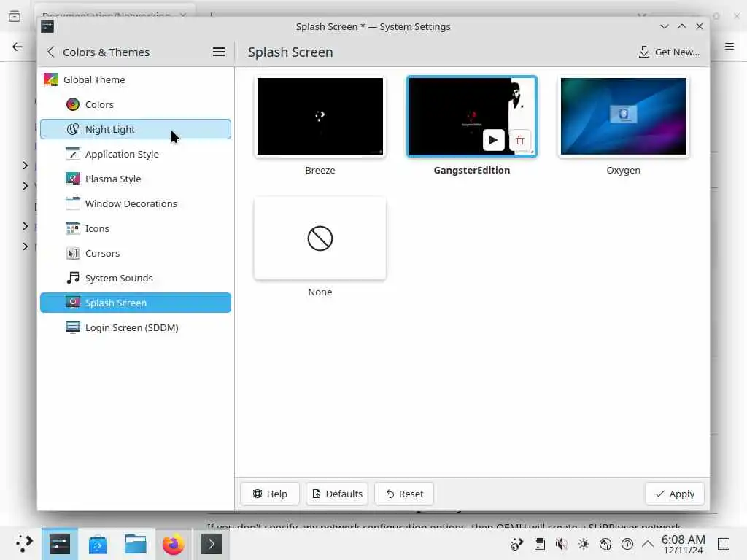Go back from Colors & Themes

tap(51, 52)
